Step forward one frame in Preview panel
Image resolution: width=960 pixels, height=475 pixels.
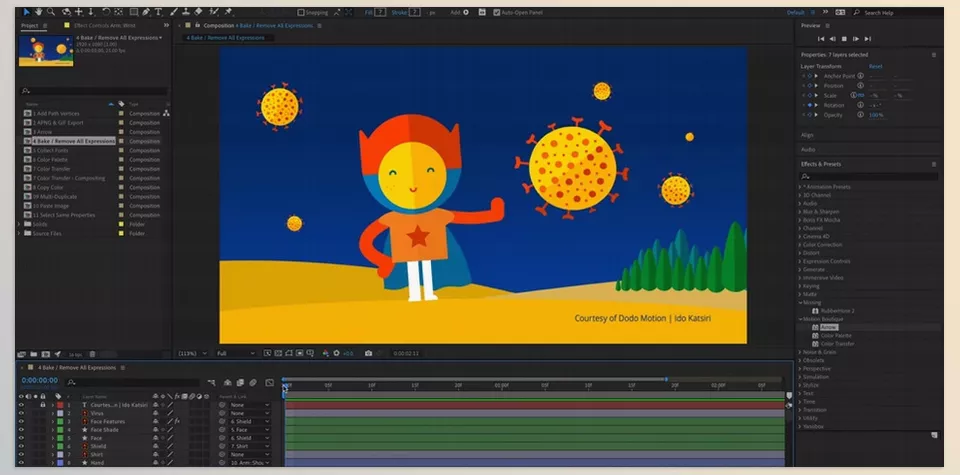pyautogui.click(x=855, y=39)
